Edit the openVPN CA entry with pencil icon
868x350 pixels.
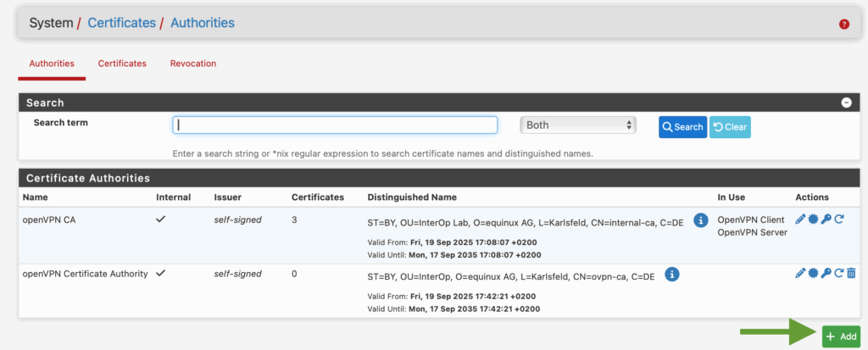tap(800, 219)
